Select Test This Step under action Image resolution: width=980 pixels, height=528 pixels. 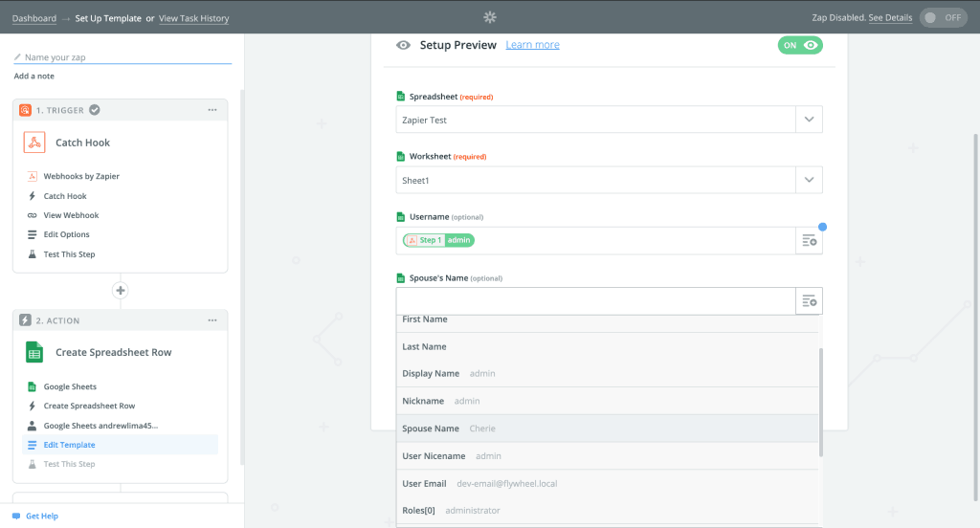[x=69, y=464]
